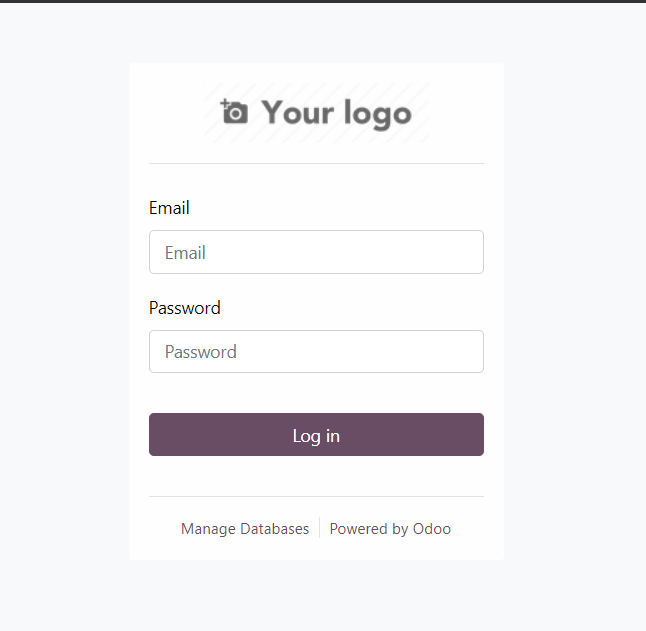This screenshot has height=631, width=646.
Task: Submit the form with the purple Log in button
Action: [316, 435]
